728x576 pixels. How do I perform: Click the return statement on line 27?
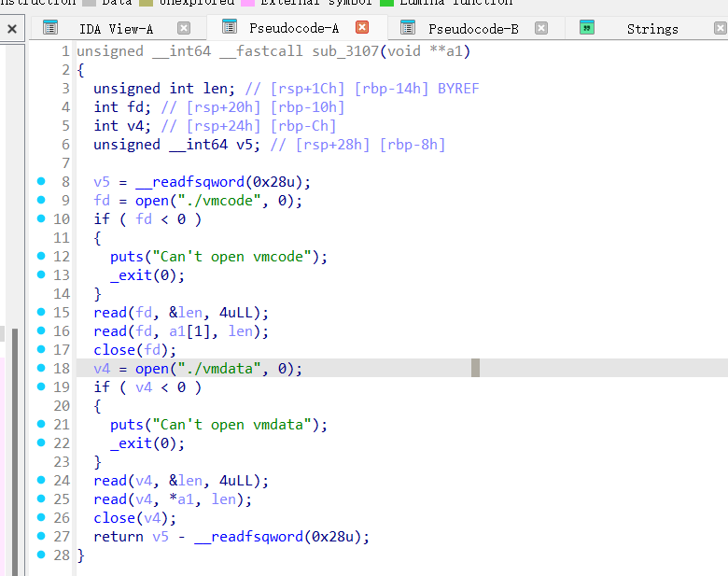click(118, 536)
